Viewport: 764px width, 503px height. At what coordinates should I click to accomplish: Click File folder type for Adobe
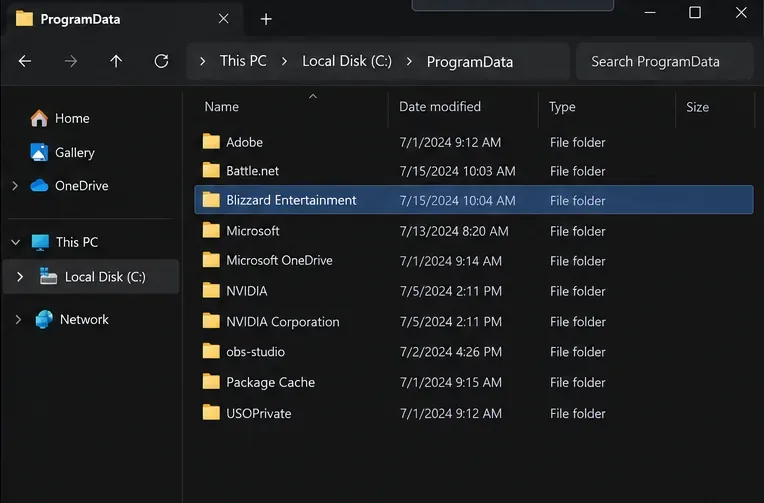pos(577,142)
